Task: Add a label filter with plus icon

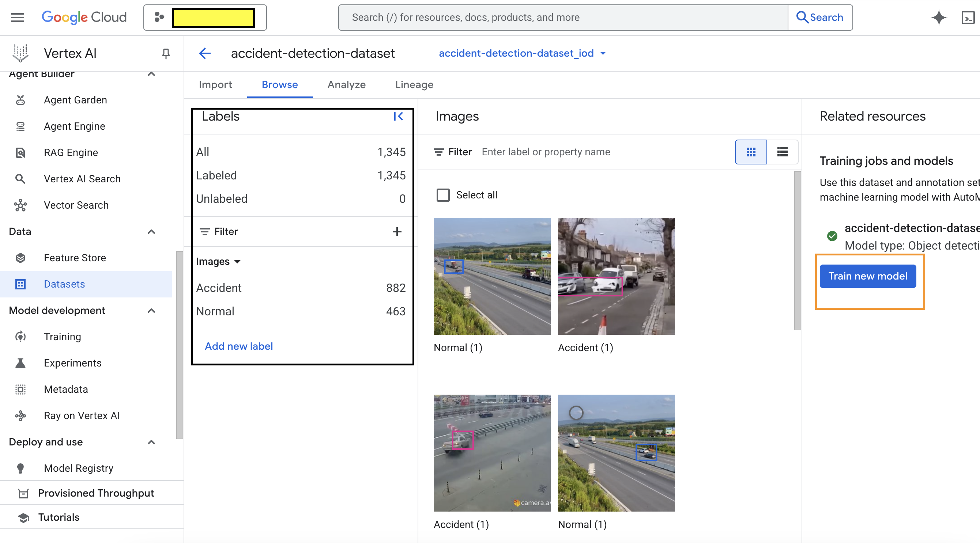Action: pos(397,232)
